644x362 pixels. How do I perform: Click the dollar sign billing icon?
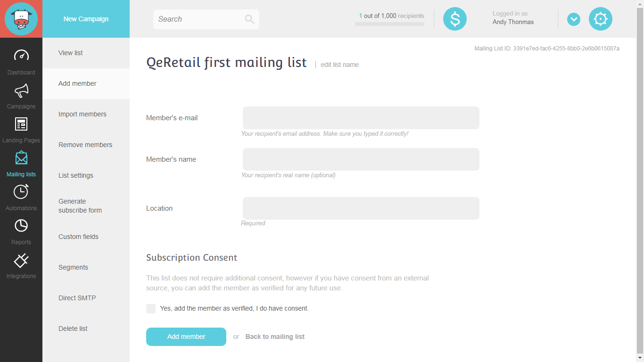click(x=455, y=19)
